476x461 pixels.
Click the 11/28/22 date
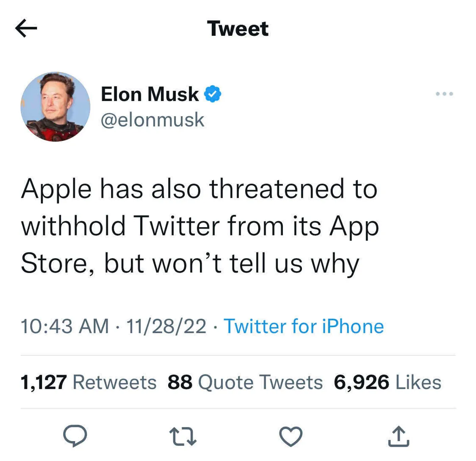click(x=166, y=326)
